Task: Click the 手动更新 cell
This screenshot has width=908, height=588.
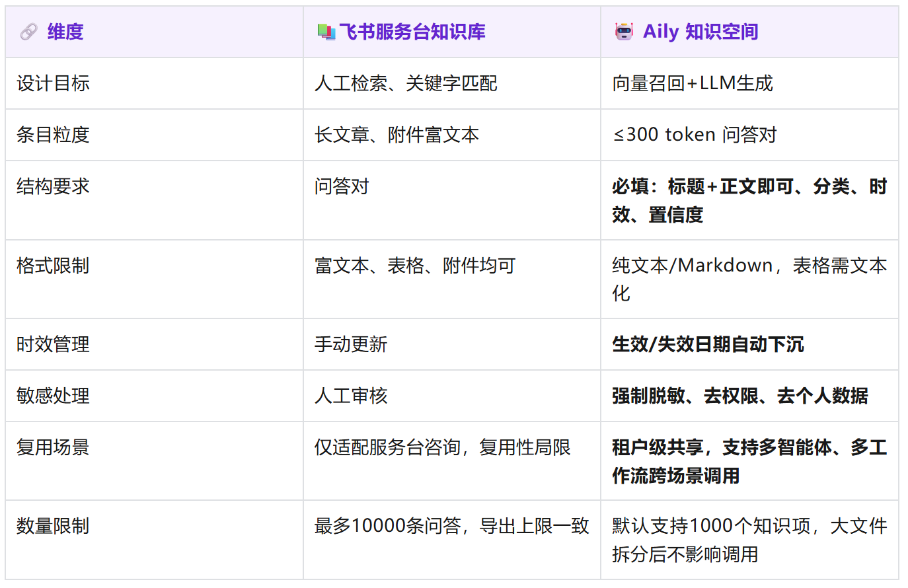Action: [x=351, y=344]
